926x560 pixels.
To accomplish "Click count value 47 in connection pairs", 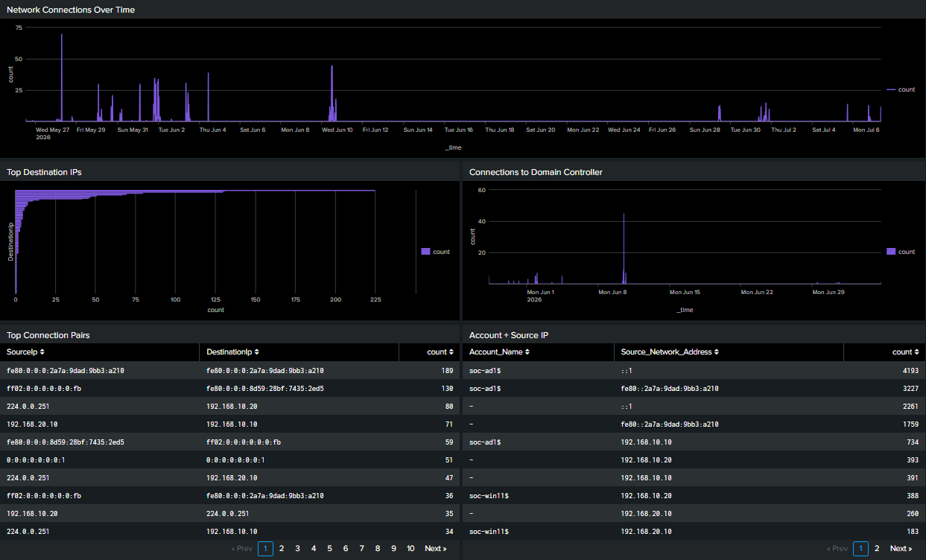I will (448, 477).
